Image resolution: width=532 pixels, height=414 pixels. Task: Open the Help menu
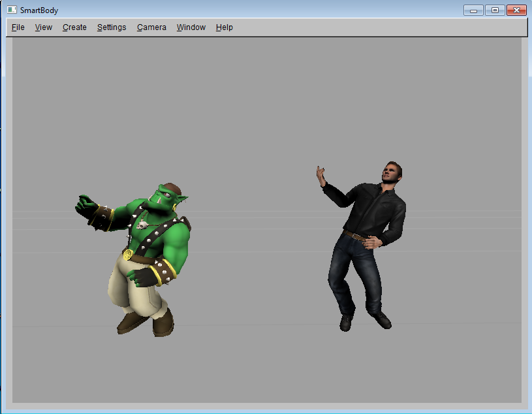[225, 27]
